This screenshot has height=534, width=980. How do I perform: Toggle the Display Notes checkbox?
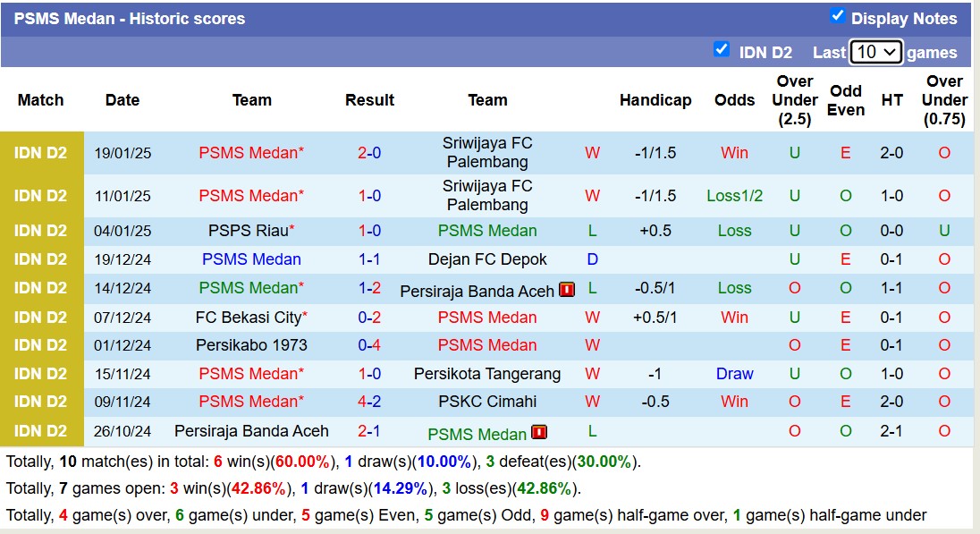tap(837, 16)
